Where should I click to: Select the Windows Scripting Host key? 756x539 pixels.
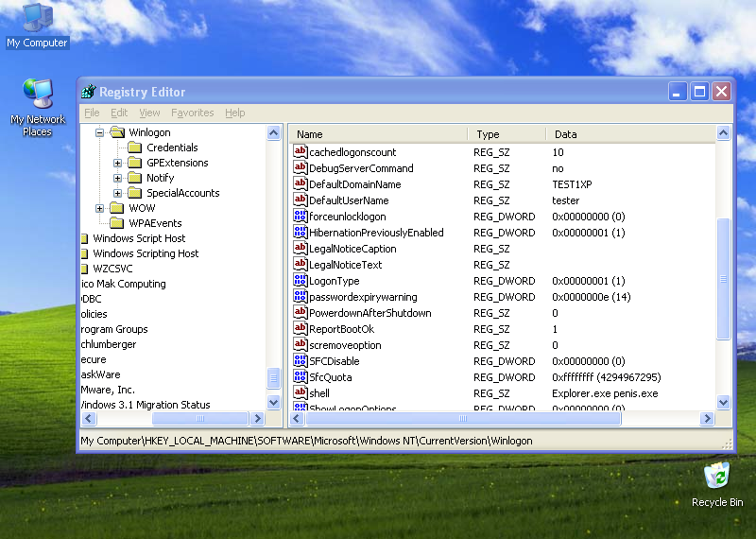tap(146, 253)
